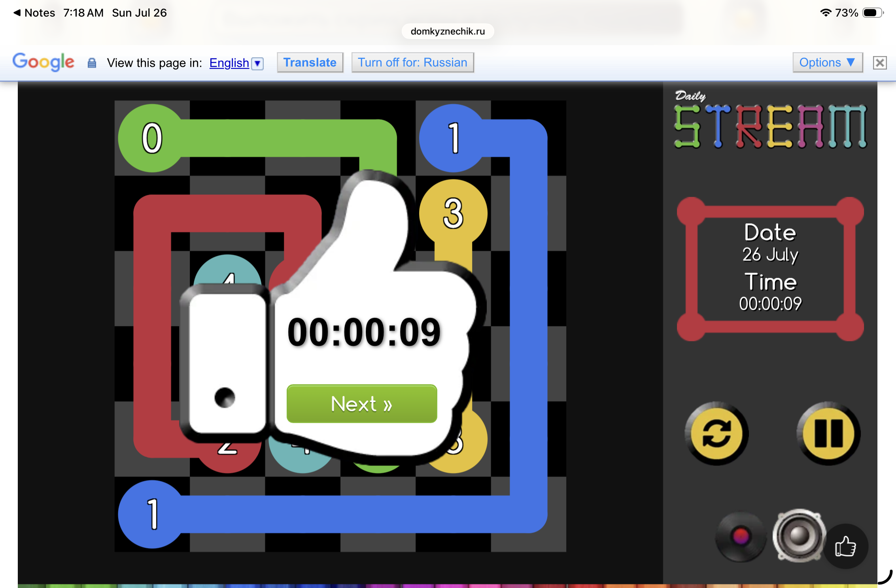Pause the game with yellow pause button
The image size is (896, 588).
coord(828,433)
